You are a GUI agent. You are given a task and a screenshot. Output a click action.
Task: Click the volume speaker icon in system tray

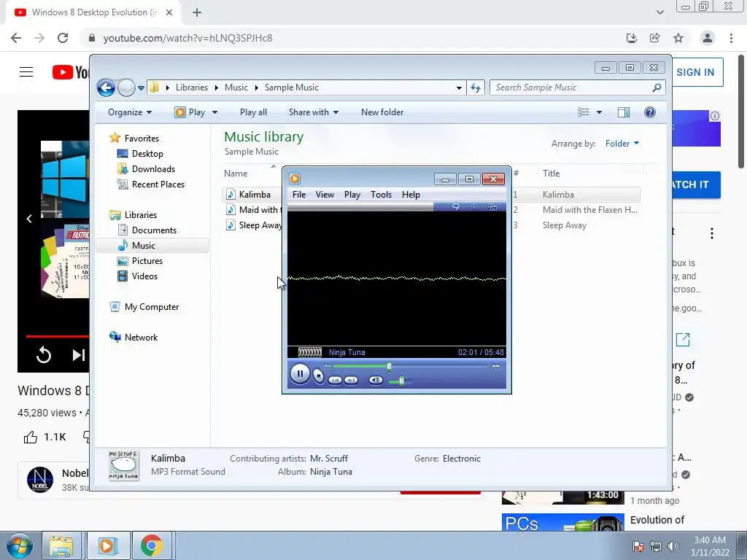coord(673,546)
